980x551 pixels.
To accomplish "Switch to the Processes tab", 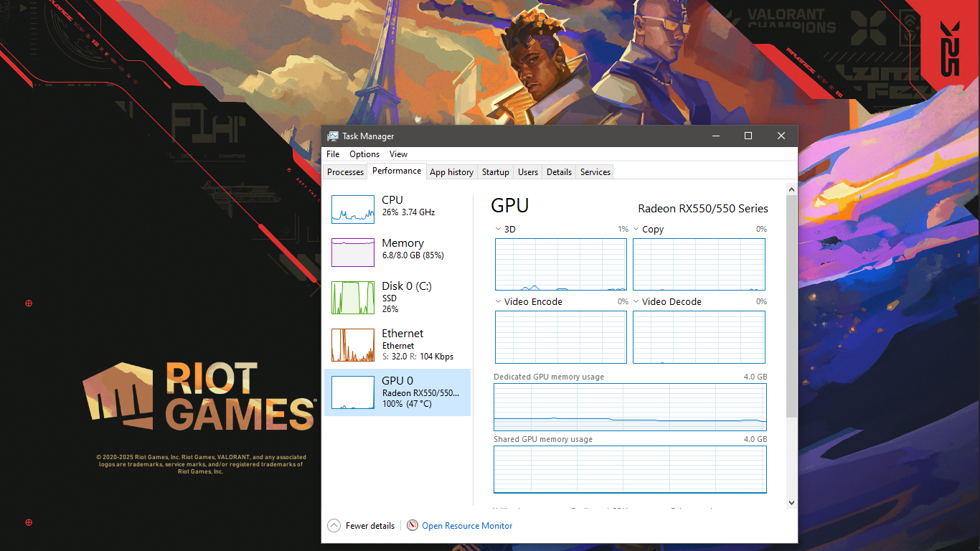I will [345, 172].
